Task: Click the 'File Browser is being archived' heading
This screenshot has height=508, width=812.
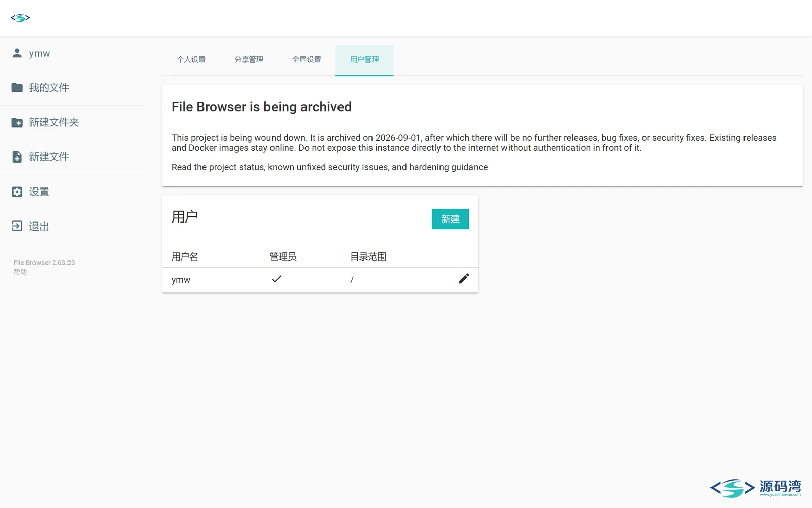Action: point(261,107)
